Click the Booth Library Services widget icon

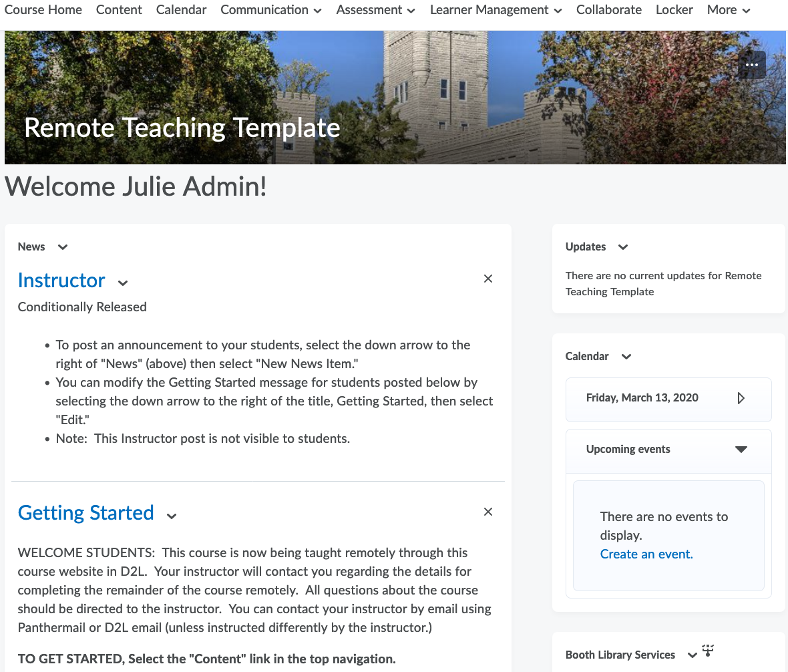coord(709,651)
